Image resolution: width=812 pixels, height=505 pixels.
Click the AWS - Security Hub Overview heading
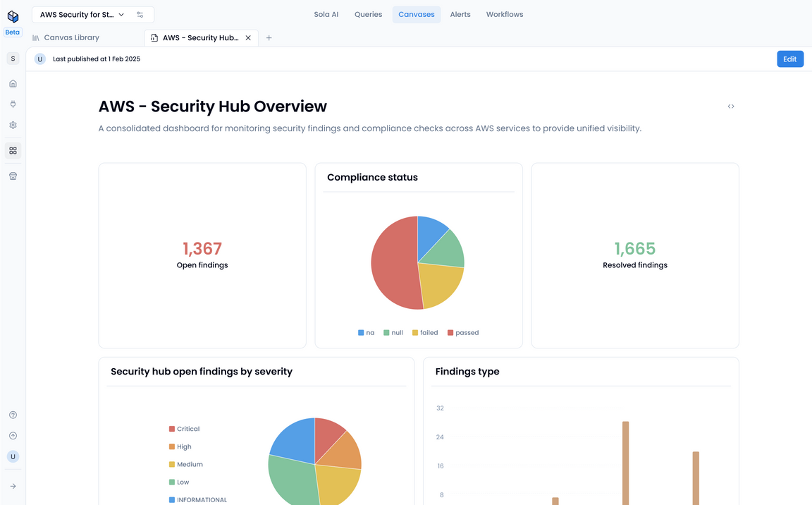click(x=213, y=107)
